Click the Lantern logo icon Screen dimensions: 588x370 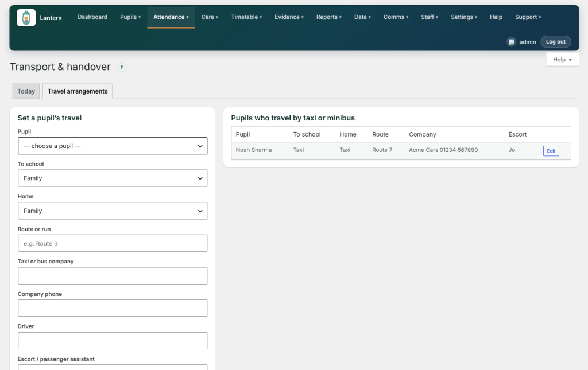click(26, 18)
